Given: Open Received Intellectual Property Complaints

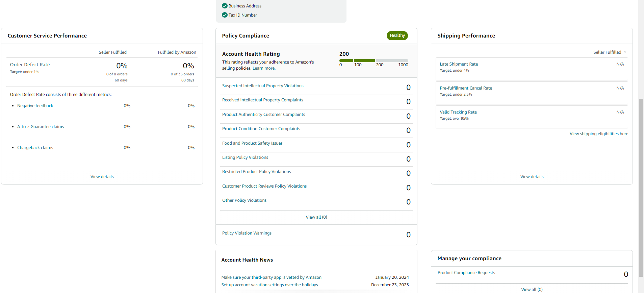Looking at the screenshot, I should (x=262, y=100).
